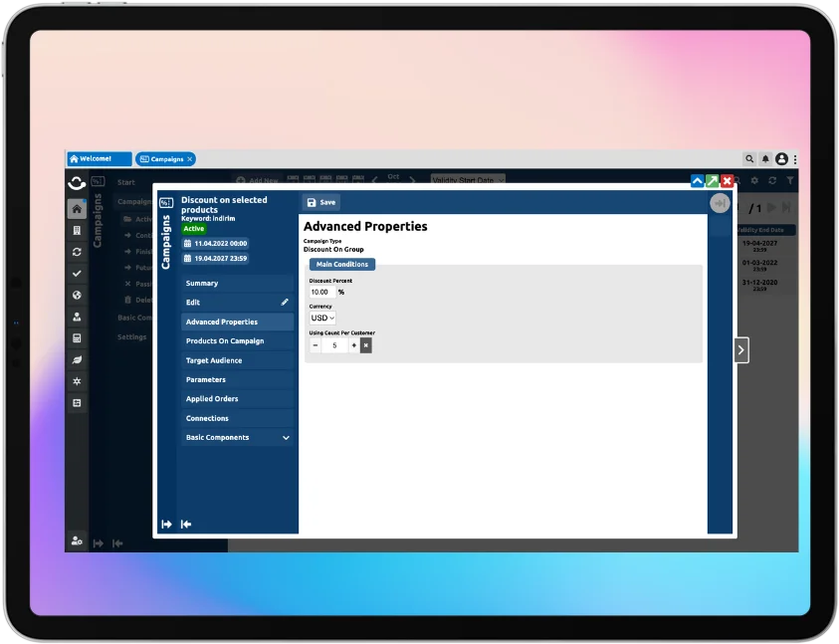
Task: Click the green pop-out arrow button on dialog
Action: click(712, 181)
